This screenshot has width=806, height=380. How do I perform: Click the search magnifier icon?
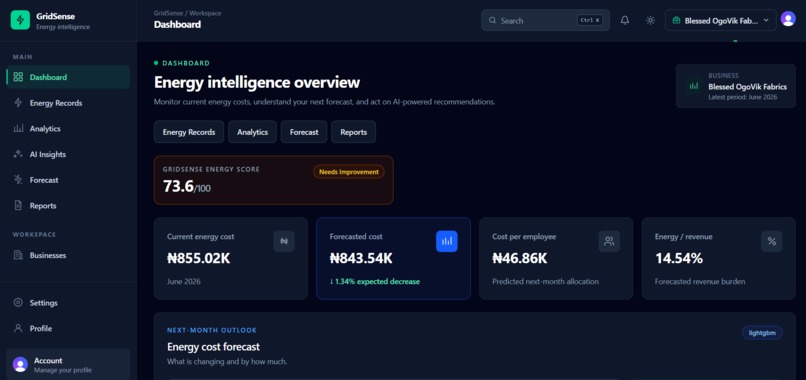[x=492, y=21]
